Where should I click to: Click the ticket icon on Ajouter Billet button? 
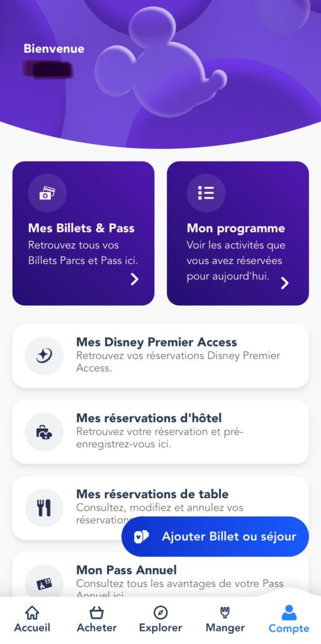tap(142, 536)
